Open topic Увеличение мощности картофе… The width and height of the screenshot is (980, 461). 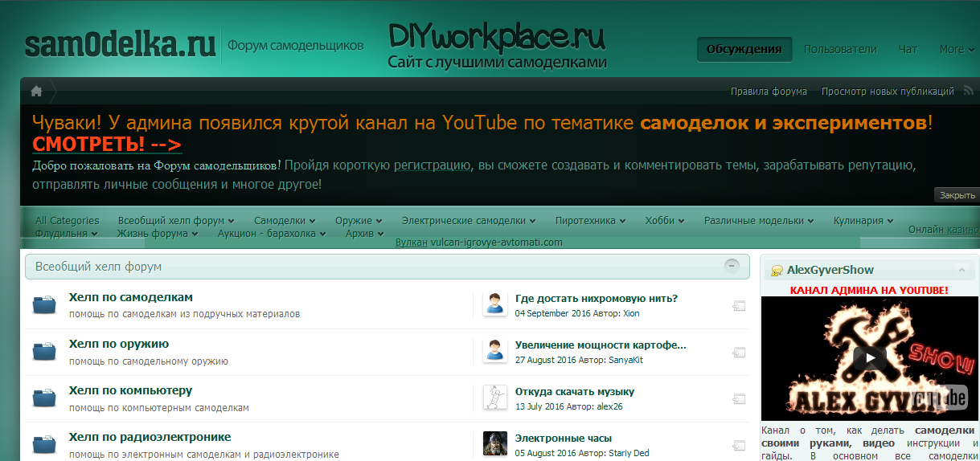[601, 345]
